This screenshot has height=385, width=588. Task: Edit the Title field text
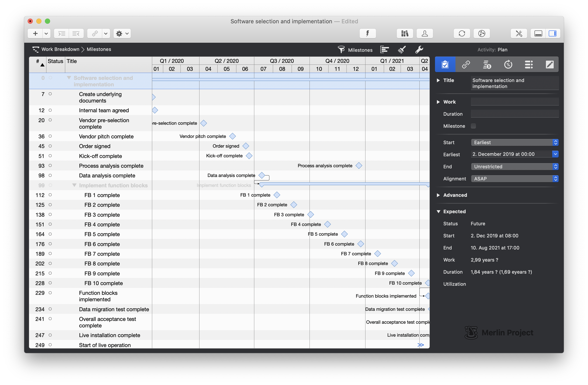pyautogui.click(x=515, y=83)
